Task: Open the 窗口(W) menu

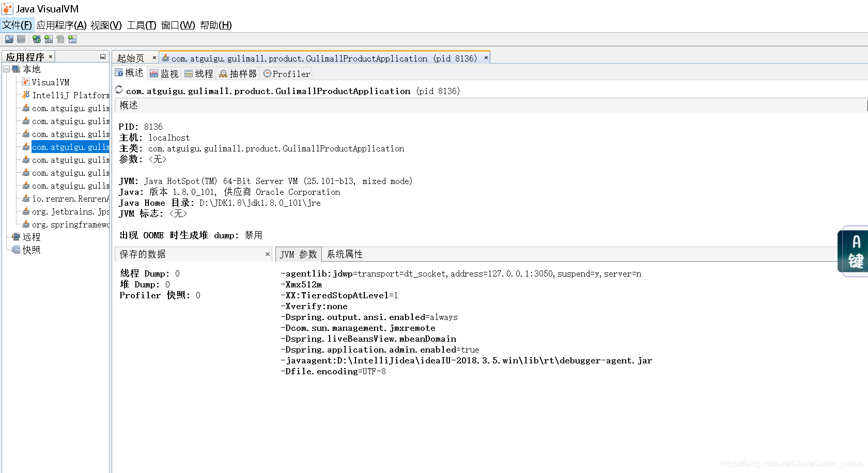Action: [178, 25]
